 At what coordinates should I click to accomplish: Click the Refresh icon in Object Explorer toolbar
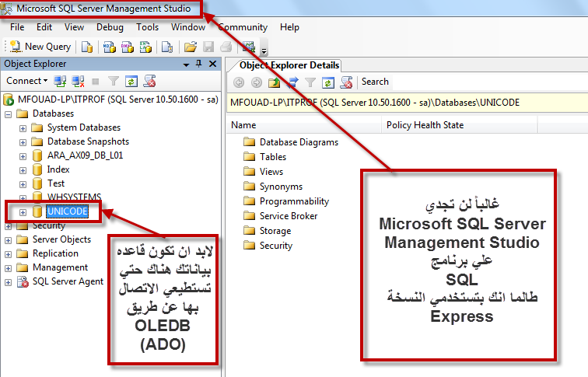pos(131,82)
